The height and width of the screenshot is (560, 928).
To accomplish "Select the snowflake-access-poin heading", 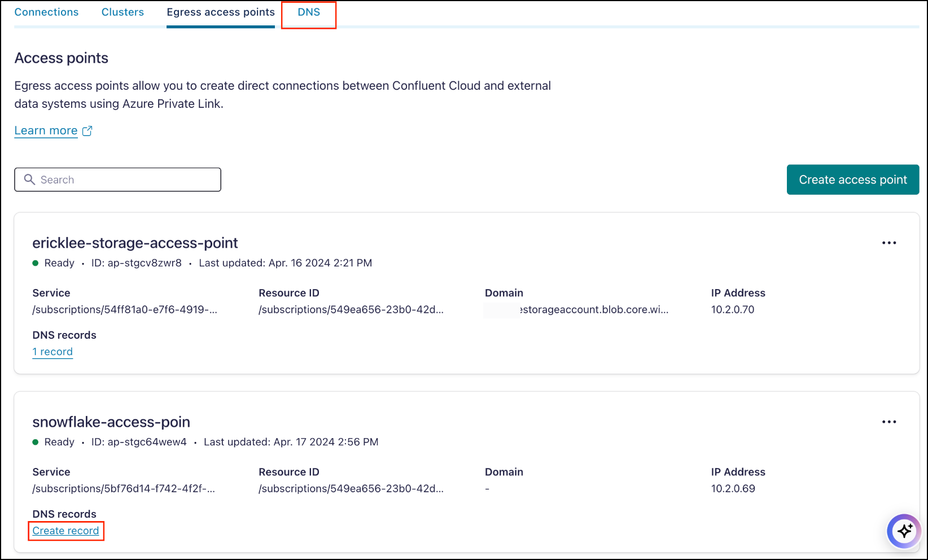I will 111,422.
